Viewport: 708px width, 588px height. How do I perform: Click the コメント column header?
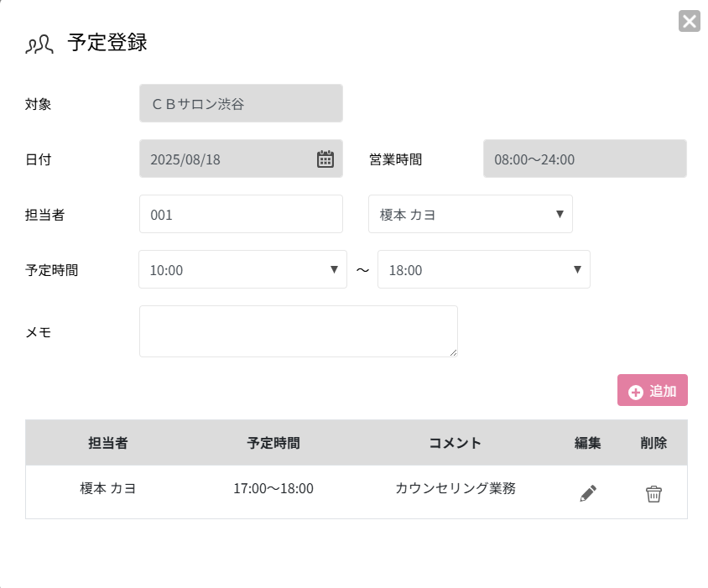coord(455,443)
